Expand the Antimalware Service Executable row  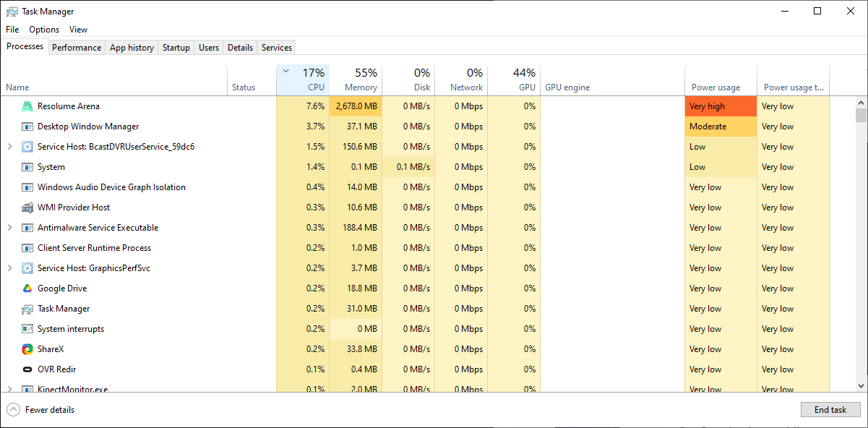tap(9, 228)
